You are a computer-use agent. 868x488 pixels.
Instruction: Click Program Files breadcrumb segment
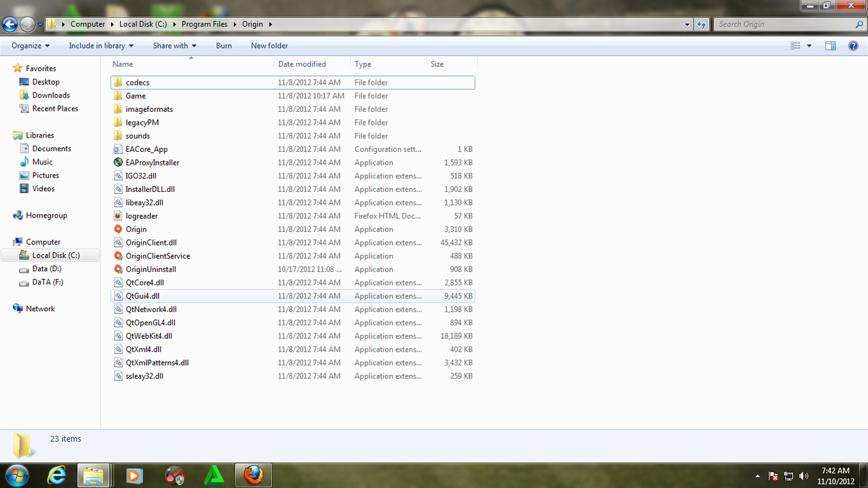click(x=205, y=24)
